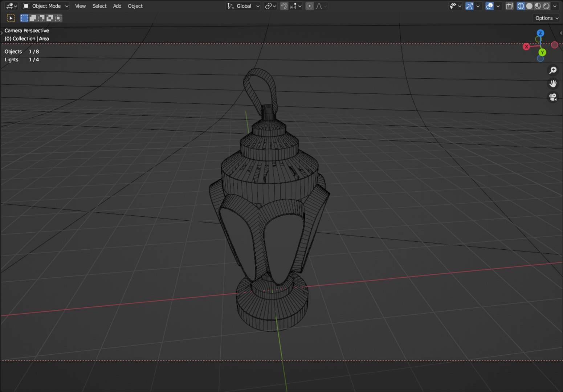
Task: Open the View menu
Action: (80, 6)
